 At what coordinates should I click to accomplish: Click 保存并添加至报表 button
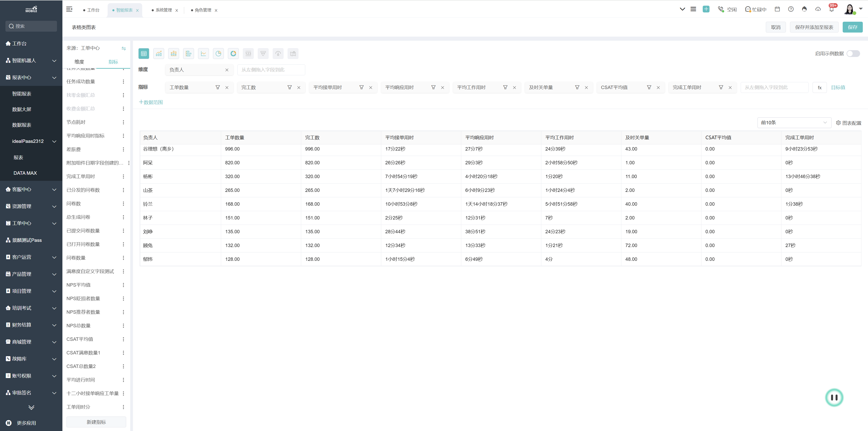click(814, 27)
